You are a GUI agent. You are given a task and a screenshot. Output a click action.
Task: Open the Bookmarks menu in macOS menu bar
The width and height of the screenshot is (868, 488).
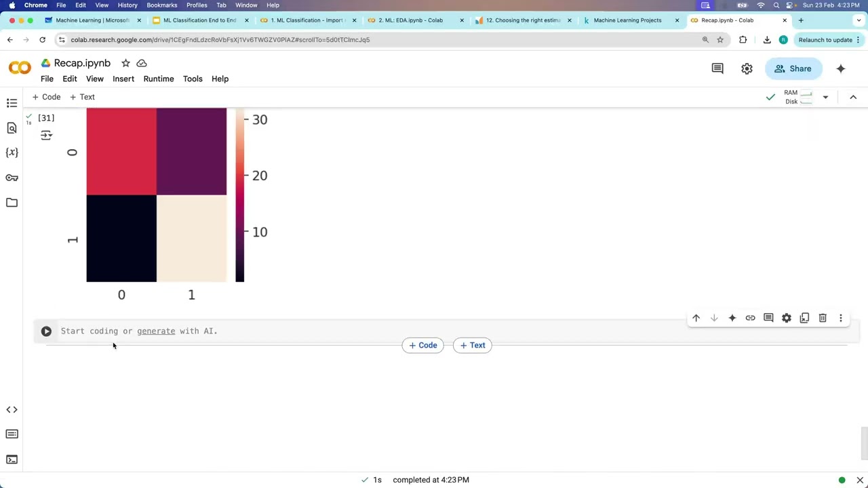161,5
